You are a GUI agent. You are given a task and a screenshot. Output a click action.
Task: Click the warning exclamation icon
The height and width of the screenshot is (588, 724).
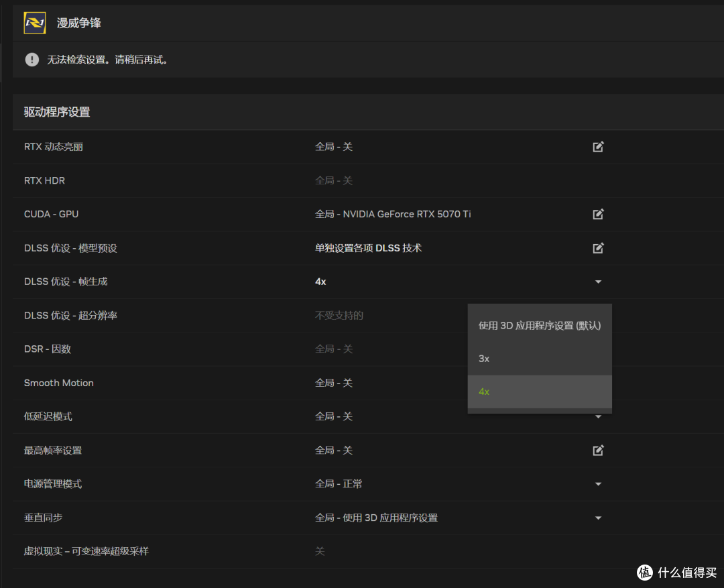(x=32, y=60)
